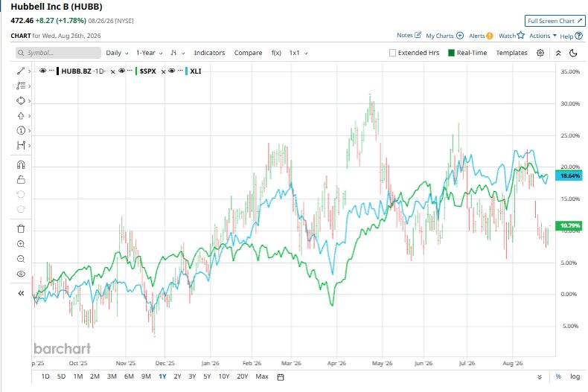Pick the arrow marker tool
The image size is (588, 392).
[x=21, y=116]
